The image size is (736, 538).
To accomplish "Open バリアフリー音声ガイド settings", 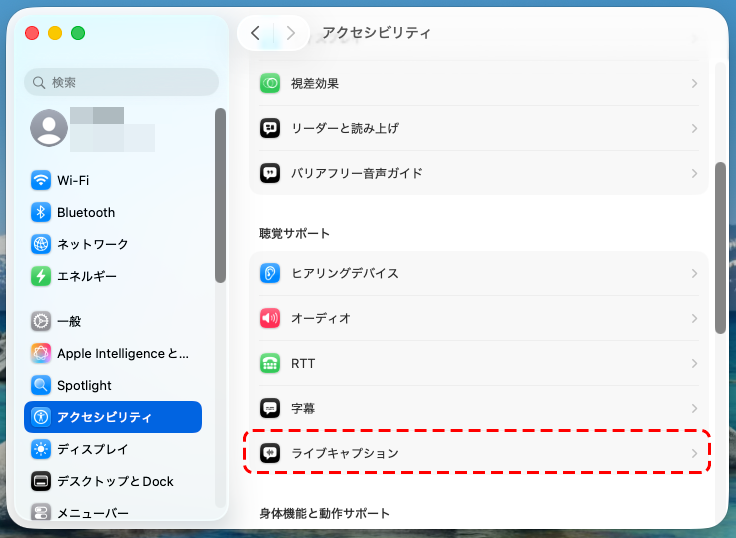I will (478, 173).
